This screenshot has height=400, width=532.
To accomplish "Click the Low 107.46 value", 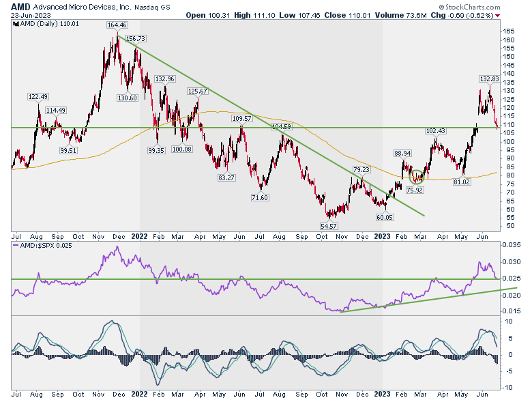I will [300, 15].
